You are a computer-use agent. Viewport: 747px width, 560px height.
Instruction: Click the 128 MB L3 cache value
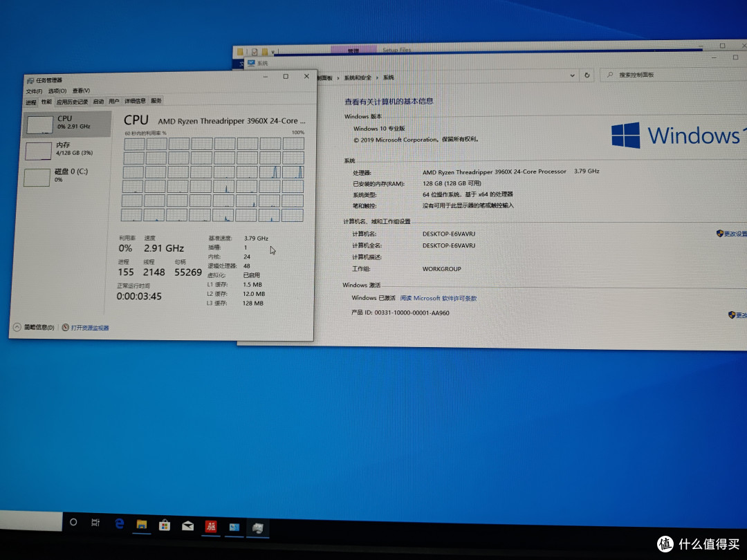(x=253, y=303)
